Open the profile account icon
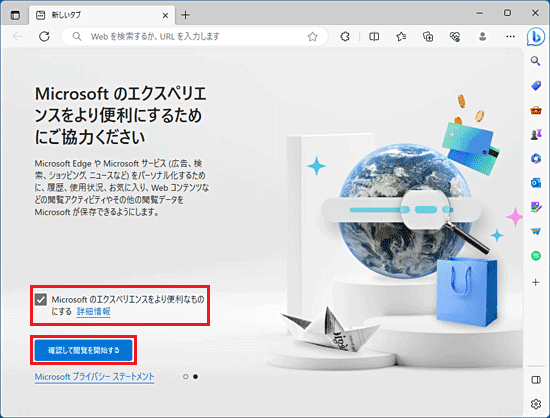The width and height of the screenshot is (550, 418). pyautogui.click(x=482, y=36)
